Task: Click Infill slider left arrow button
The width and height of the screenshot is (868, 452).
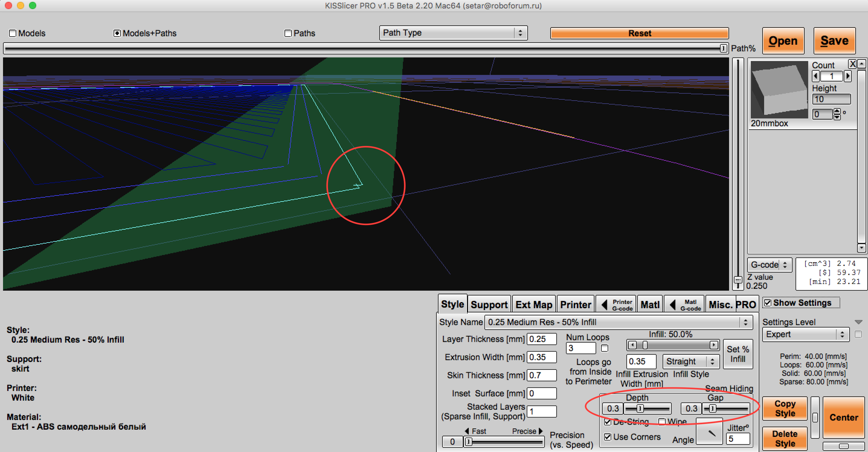Action: [x=632, y=345]
